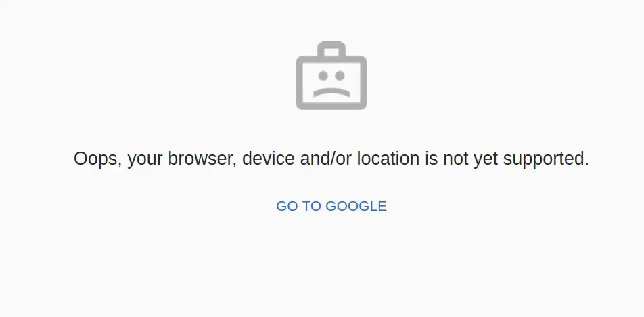Click the word 'device' in the message

coord(268,158)
